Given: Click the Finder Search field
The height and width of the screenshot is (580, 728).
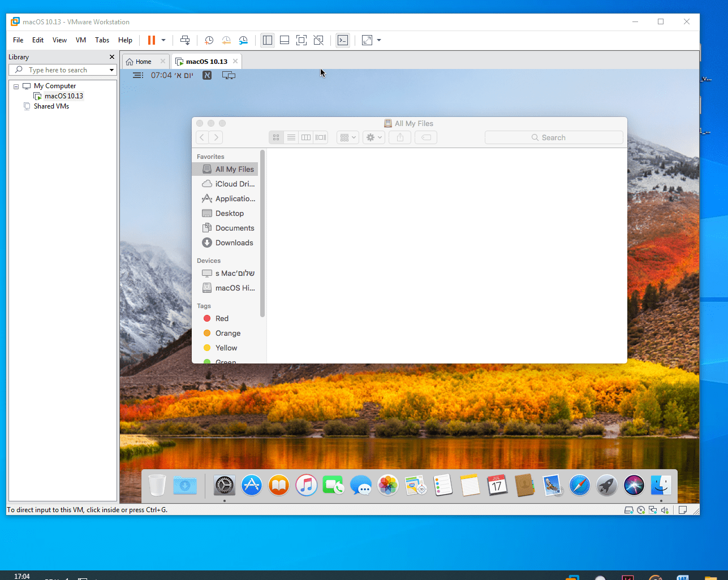Looking at the screenshot, I should (x=554, y=137).
